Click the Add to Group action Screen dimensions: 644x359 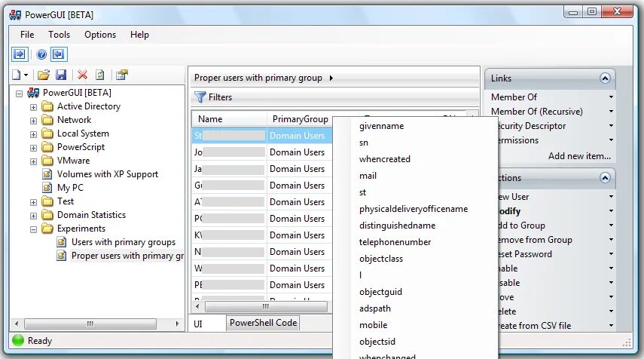[522, 226]
